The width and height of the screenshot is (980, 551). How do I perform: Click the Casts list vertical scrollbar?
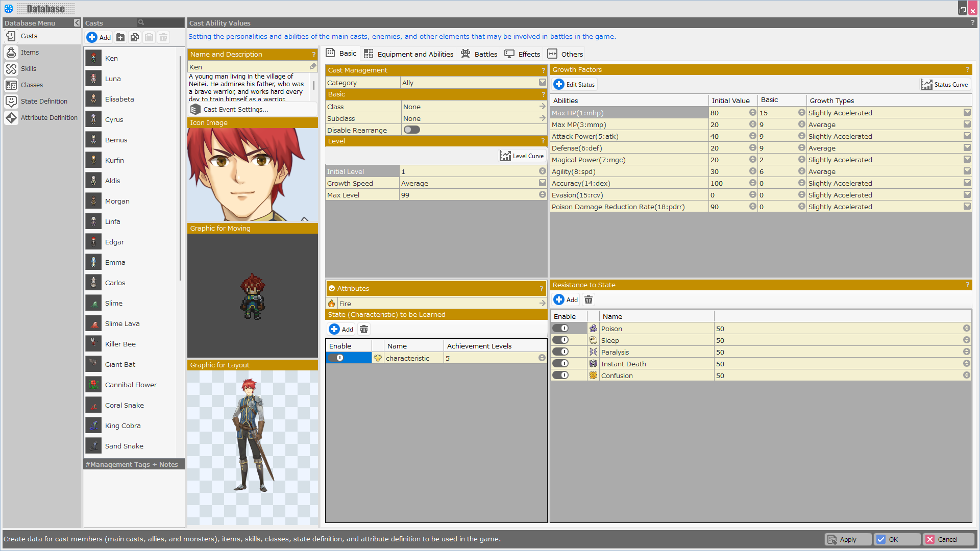tap(180, 168)
